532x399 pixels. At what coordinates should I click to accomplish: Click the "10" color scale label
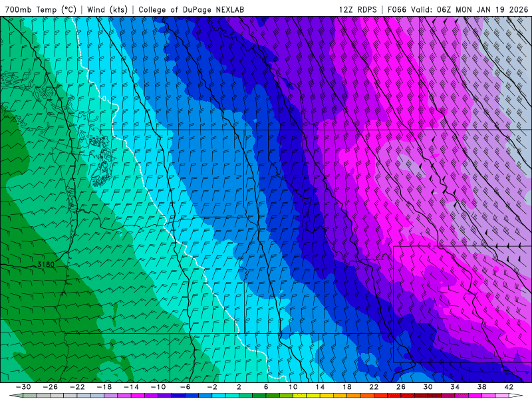click(x=293, y=387)
